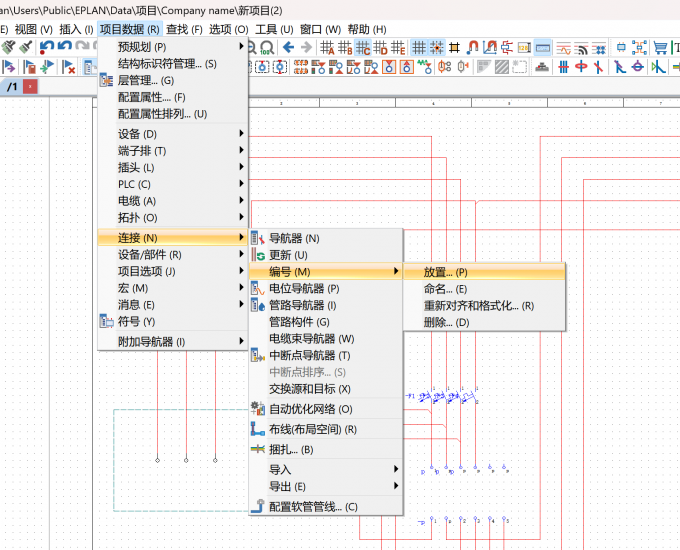Click the flag with green arrow icon
The width and height of the screenshot is (680, 550).
47,67
